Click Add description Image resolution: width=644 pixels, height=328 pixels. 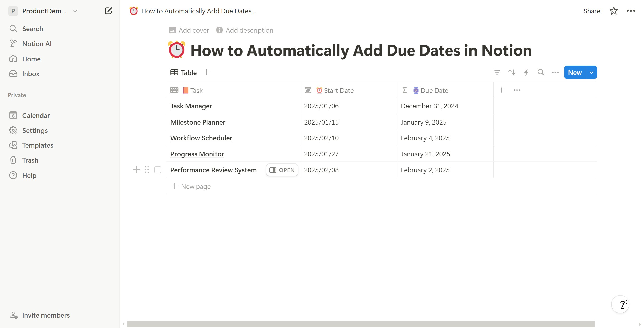coord(244,30)
